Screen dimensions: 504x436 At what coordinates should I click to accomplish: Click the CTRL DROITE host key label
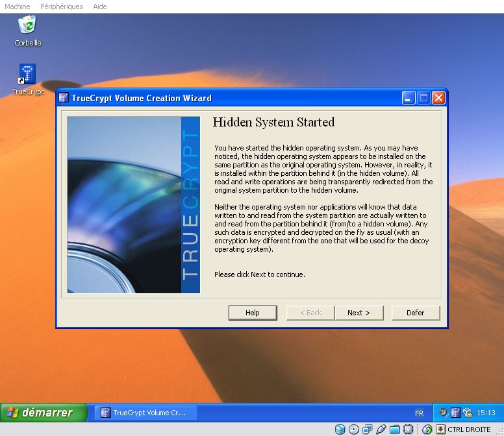(469, 430)
